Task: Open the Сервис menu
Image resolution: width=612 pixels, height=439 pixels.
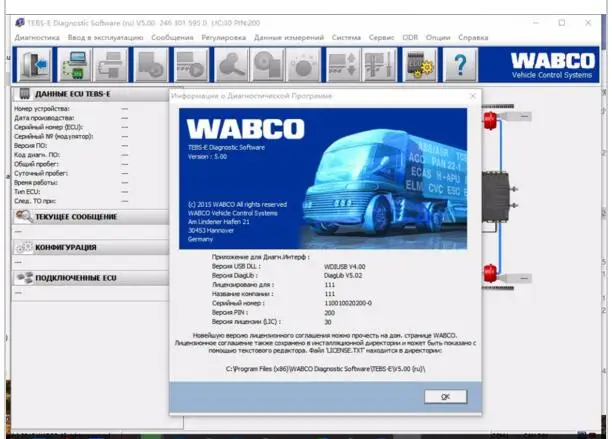Action: pos(381,37)
